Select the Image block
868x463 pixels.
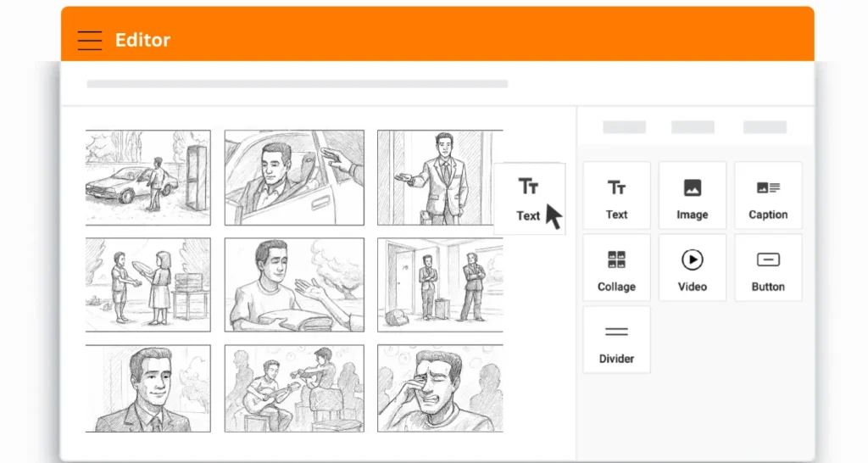pyautogui.click(x=692, y=196)
